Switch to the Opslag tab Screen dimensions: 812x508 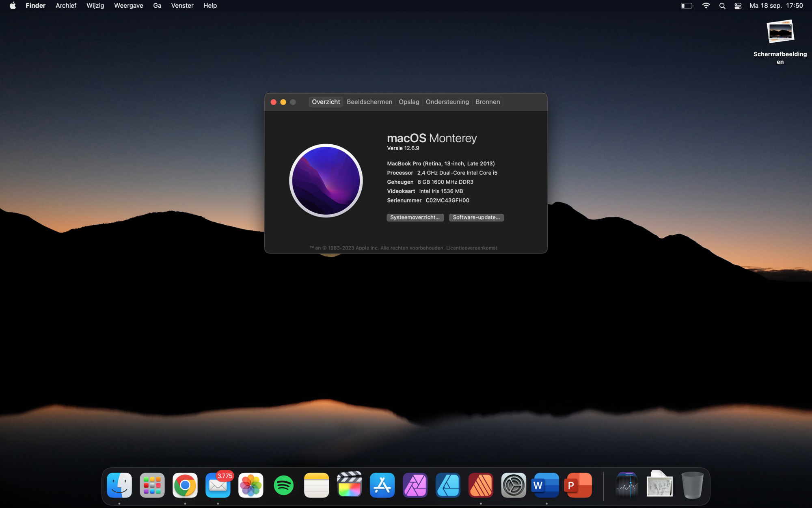408,102
